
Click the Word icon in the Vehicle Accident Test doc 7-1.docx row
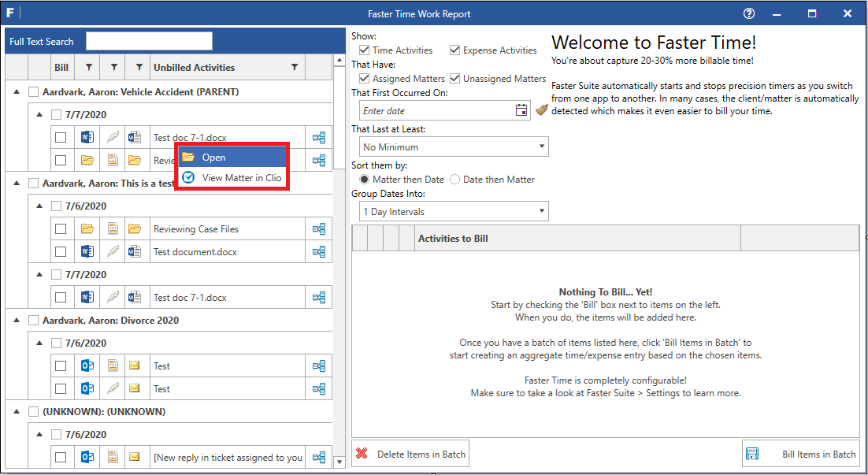(87, 137)
